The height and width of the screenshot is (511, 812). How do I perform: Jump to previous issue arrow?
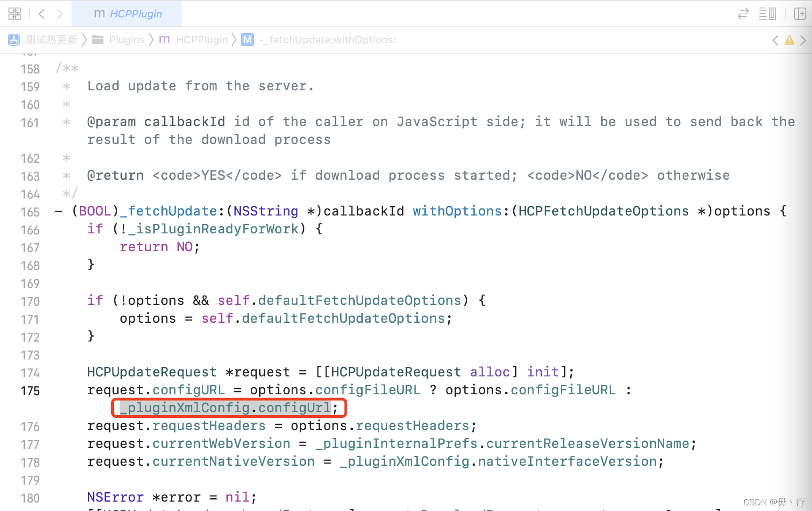(x=775, y=40)
